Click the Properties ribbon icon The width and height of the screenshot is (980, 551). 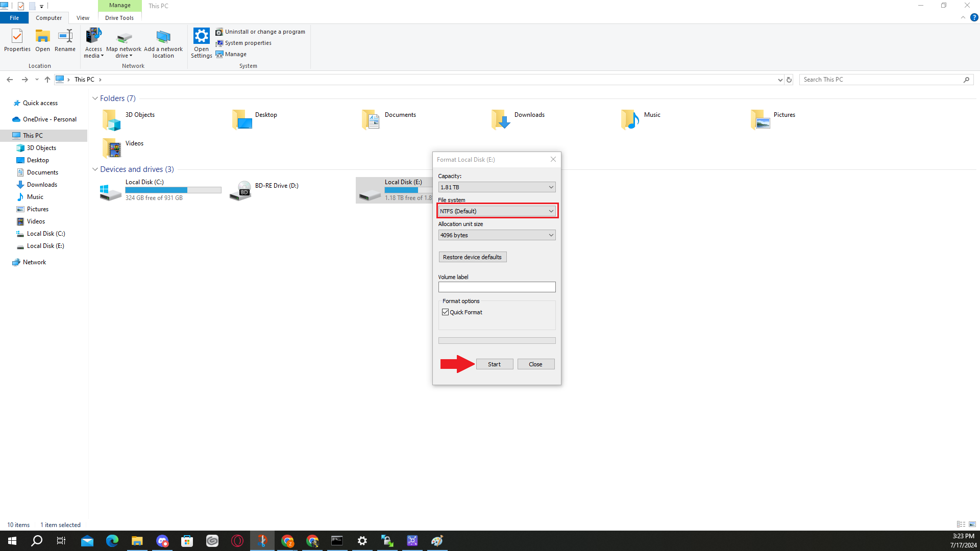(17, 40)
